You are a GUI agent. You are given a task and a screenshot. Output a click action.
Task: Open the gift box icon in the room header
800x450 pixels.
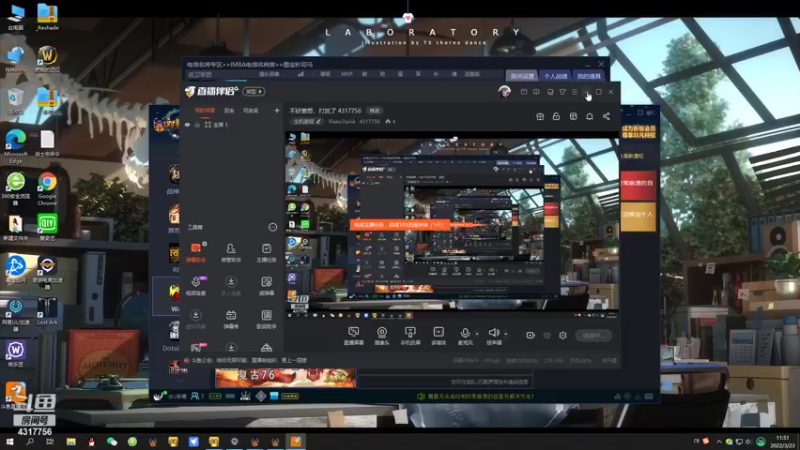point(540,116)
